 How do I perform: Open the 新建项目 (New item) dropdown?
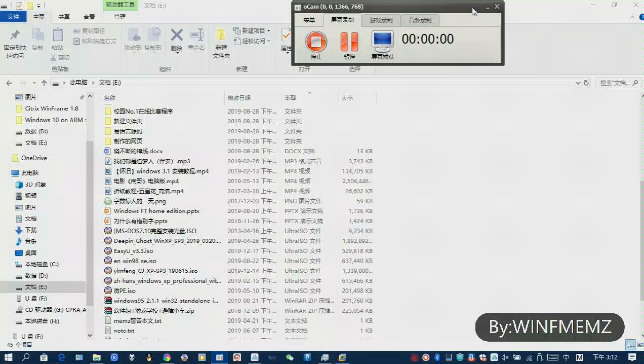pyautogui.click(x=252, y=30)
